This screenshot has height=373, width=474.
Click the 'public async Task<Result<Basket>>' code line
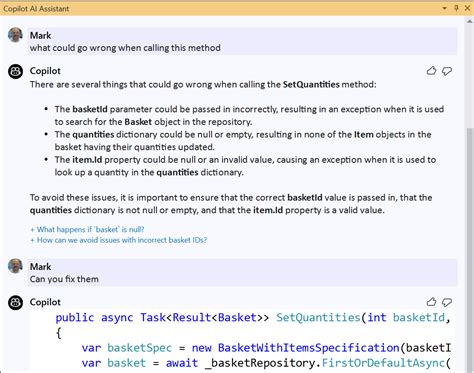click(253, 317)
